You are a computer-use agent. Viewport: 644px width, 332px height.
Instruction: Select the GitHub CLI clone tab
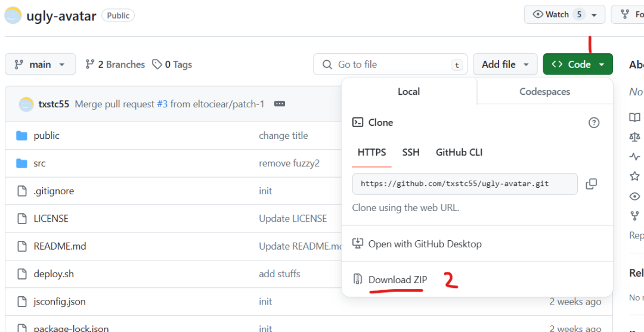point(459,153)
